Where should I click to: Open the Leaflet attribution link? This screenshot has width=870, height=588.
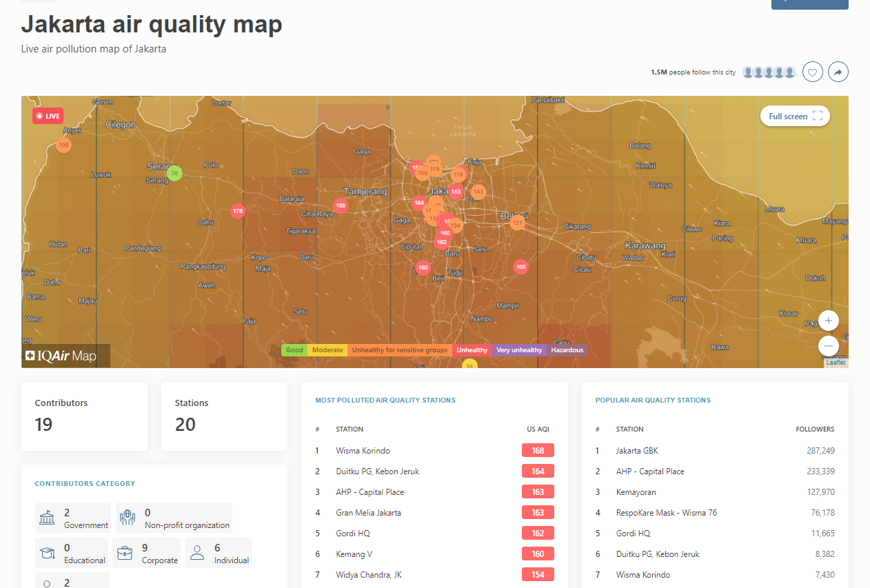point(836,363)
